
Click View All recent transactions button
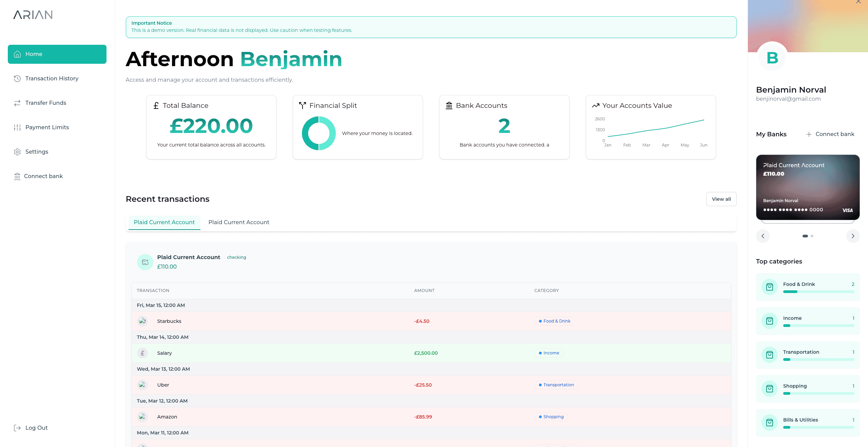[x=721, y=199]
